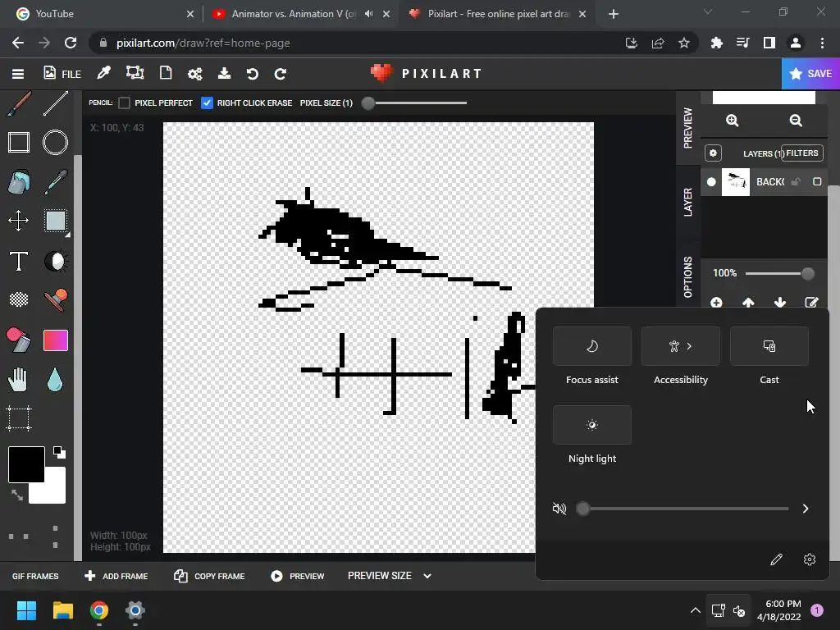Click COPY FRAME button
Viewport: 840px width, 630px height.
pos(209,576)
